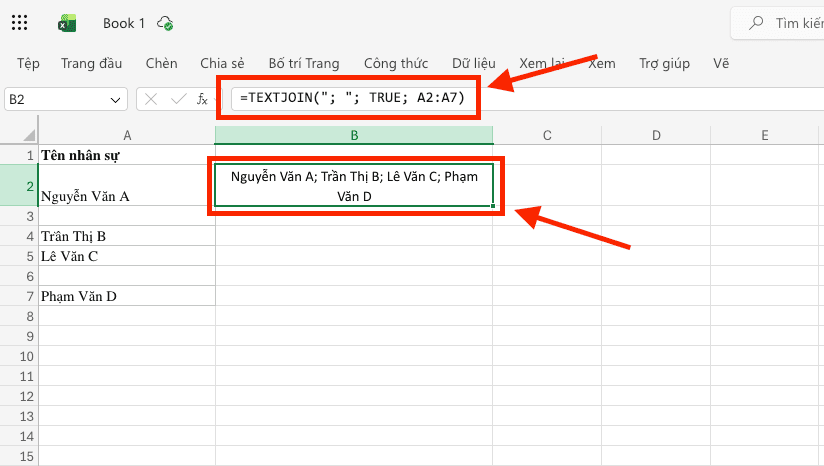Select row 13 header
This screenshot has height=466, width=824.
click(19, 416)
